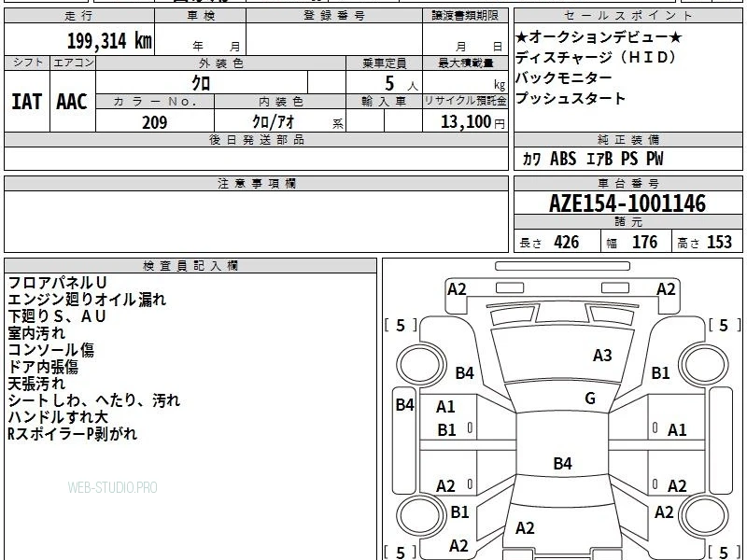Click the 乗車定員 header
Viewport: 747px width, 560px height.
tap(384, 63)
